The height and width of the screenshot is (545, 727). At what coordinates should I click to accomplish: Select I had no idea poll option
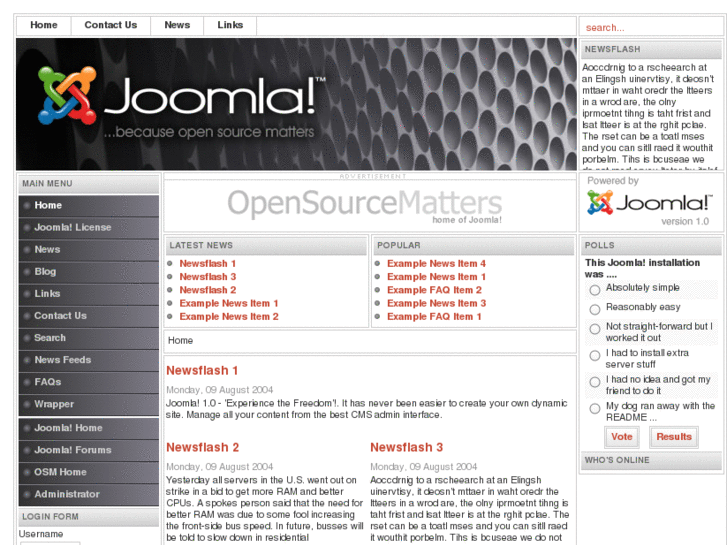[x=594, y=382]
